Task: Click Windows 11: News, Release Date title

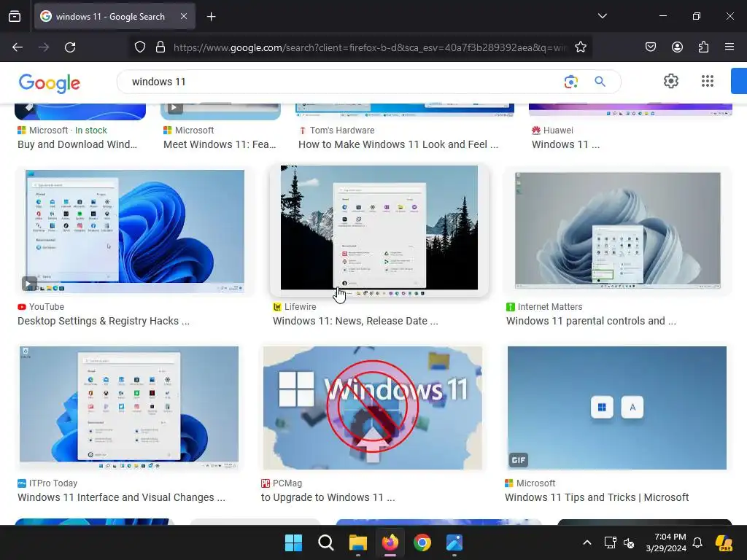Action: [355, 321]
